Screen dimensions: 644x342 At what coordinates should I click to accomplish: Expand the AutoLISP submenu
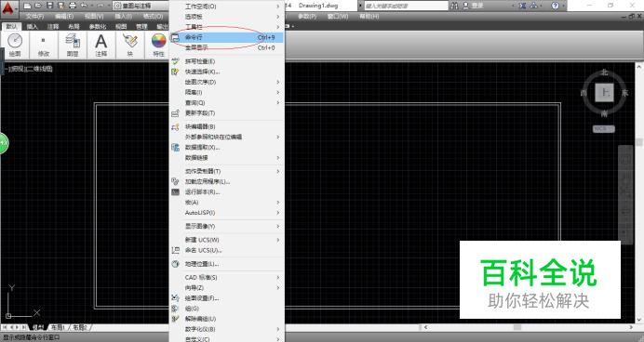[x=227, y=213]
